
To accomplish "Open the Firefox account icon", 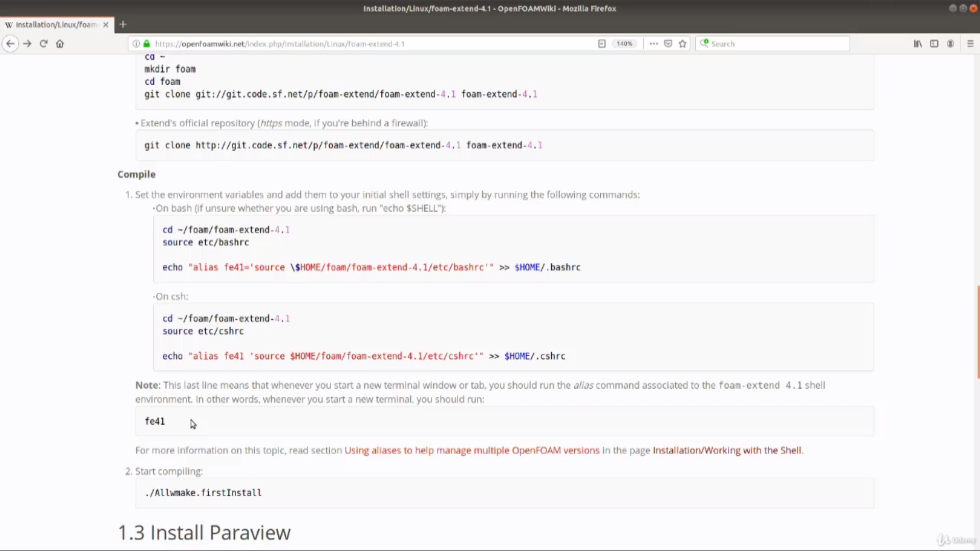I will pos(950,44).
